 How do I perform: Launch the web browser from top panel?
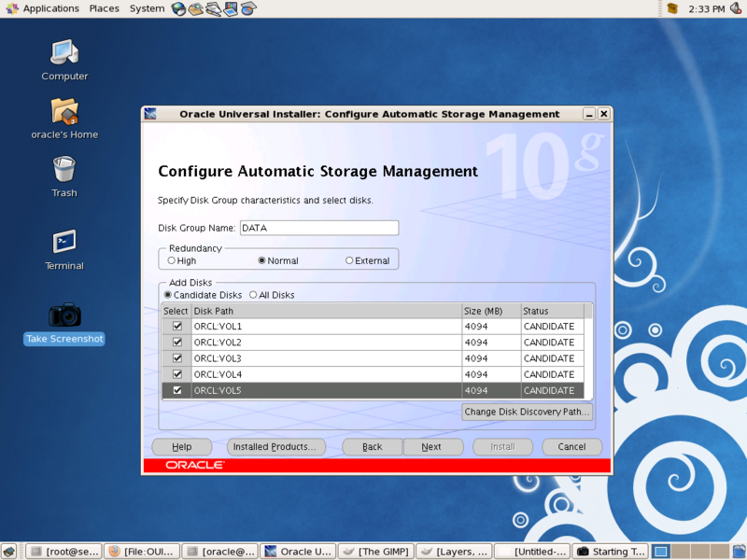point(178,8)
